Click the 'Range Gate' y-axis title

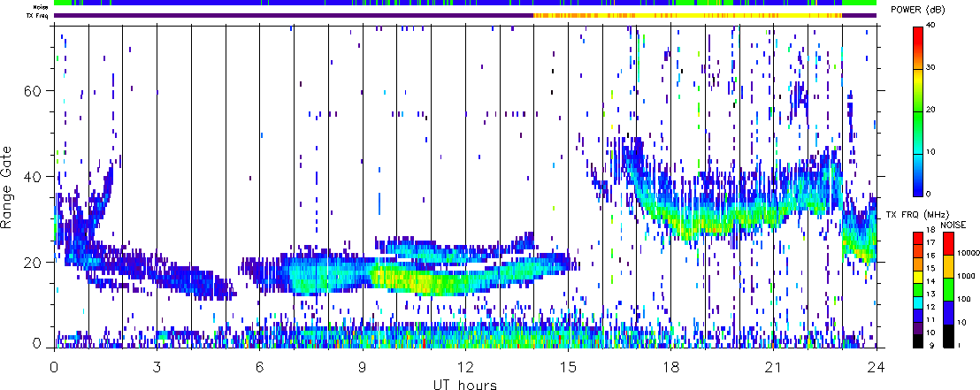coord(9,187)
